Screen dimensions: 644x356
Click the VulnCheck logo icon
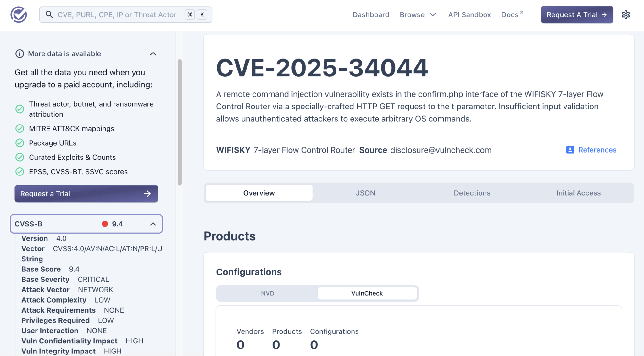coord(19,15)
